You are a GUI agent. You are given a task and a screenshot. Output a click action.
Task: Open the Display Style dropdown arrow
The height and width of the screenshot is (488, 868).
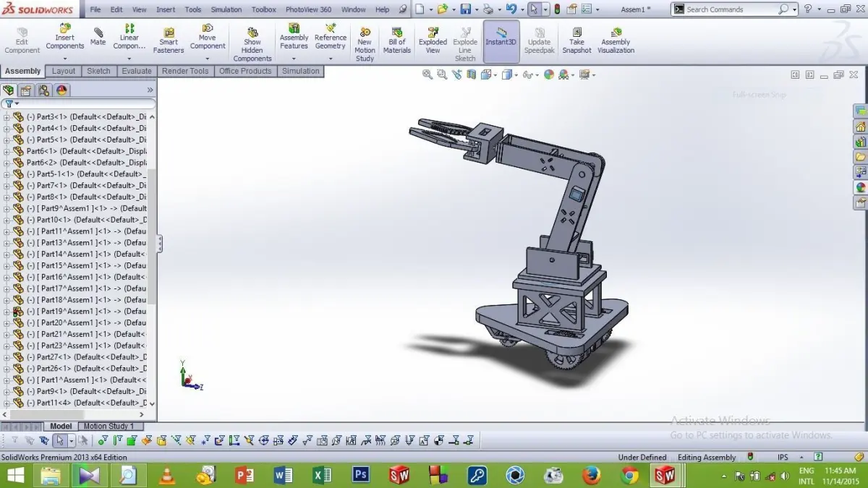tap(516, 74)
